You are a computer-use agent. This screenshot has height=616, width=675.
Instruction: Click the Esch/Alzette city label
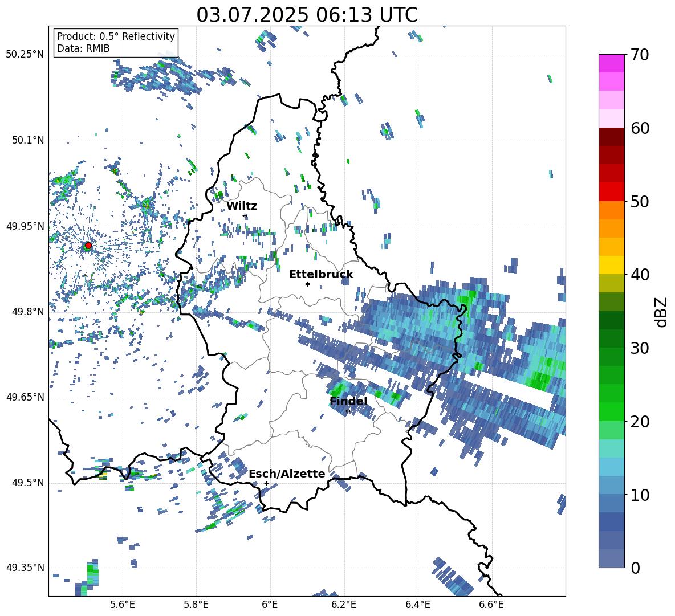tap(287, 474)
